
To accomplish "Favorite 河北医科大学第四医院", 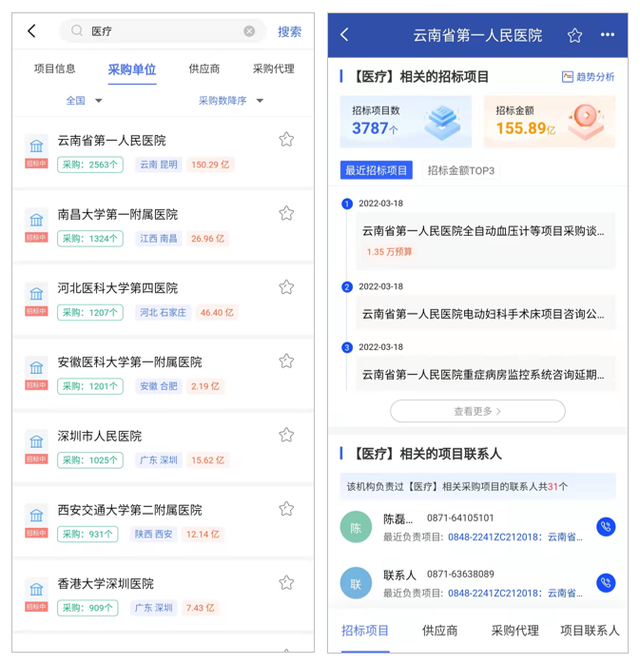I will [286, 287].
